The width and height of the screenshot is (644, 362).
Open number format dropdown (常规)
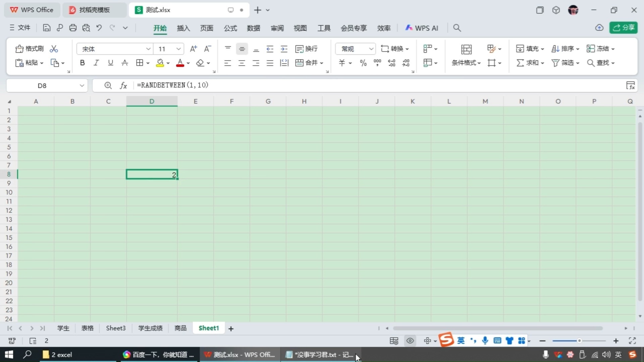(371, 49)
